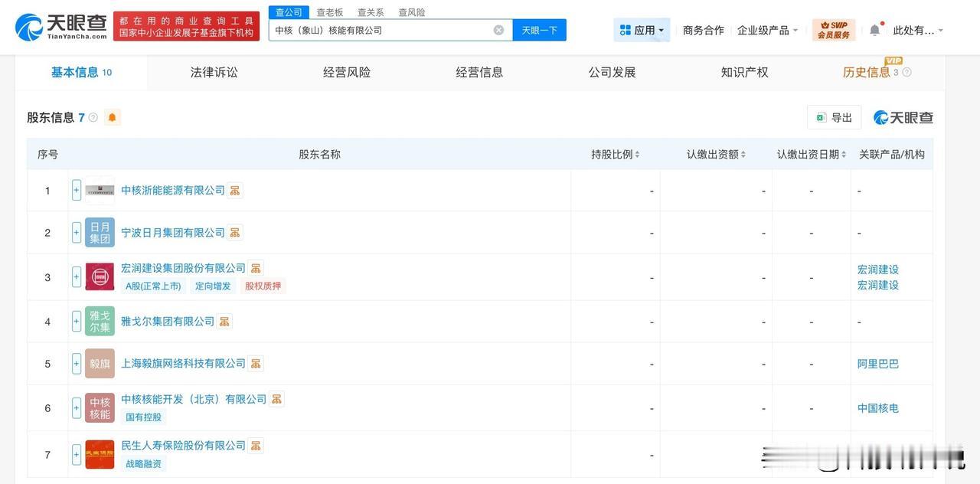Click the 雅戈尔集 green logo tile
The image size is (980, 484).
(x=100, y=322)
